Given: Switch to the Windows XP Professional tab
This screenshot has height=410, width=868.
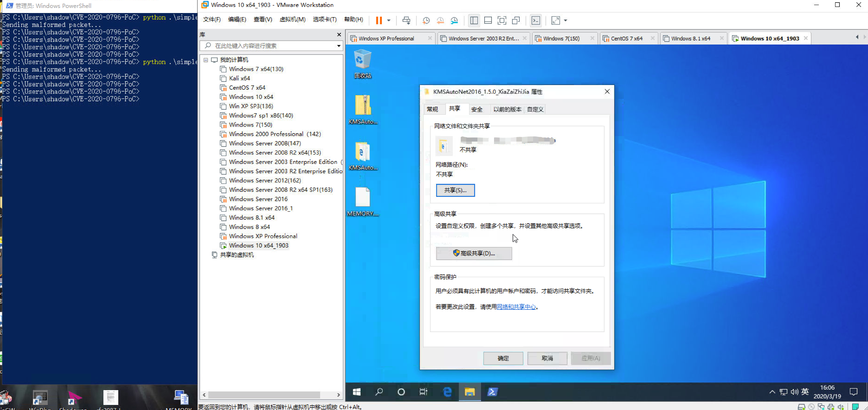Looking at the screenshot, I should click(x=391, y=38).
